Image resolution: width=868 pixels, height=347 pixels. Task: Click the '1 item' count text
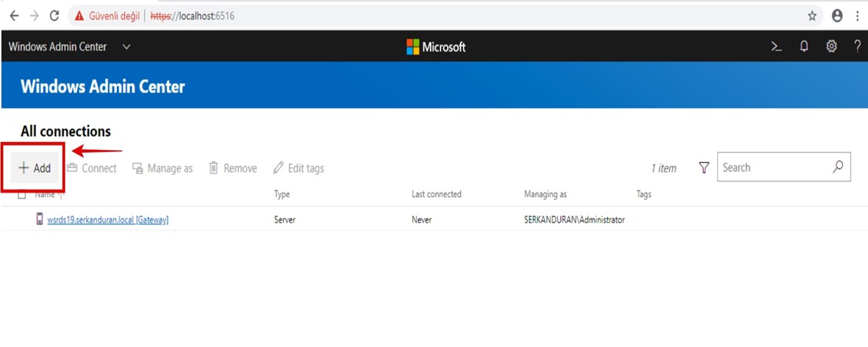(664, 168)
